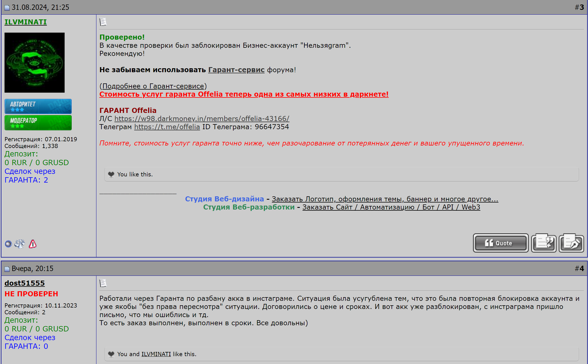The height and width of the screenshot is (364, 588).
Task: Click ILVMINATI 'Сделок через ГАРАНТА: 2' text
Action: point(30,176)
